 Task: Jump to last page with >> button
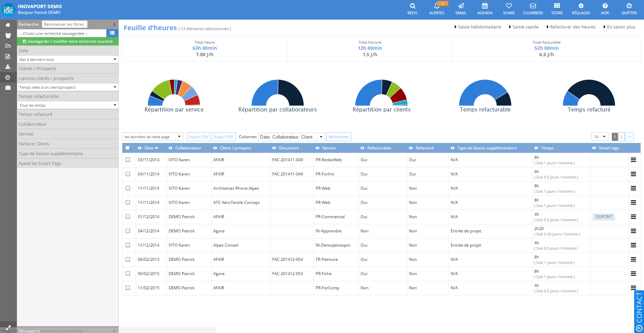tap(629, 137)
